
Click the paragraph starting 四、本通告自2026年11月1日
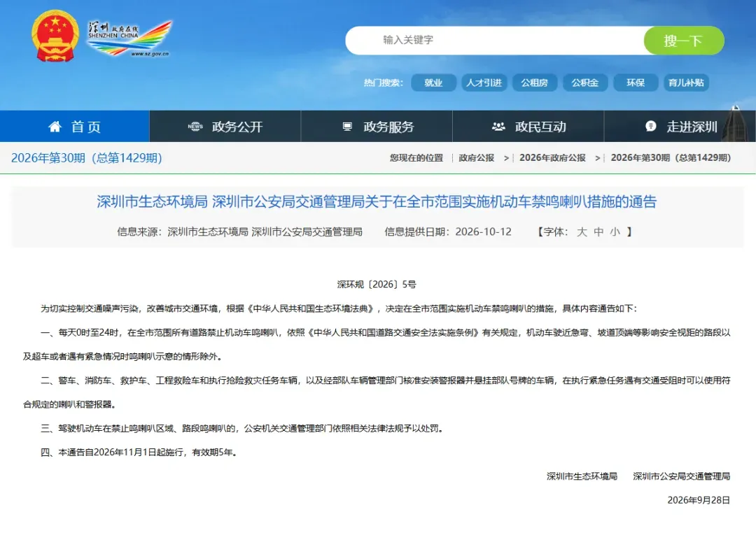139,453
